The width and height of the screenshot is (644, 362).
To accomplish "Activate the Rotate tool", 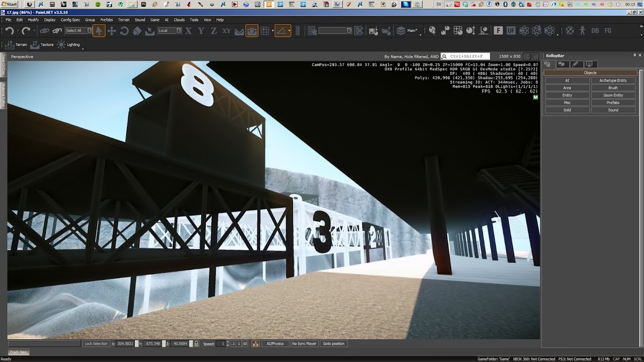I will point(124,31).
